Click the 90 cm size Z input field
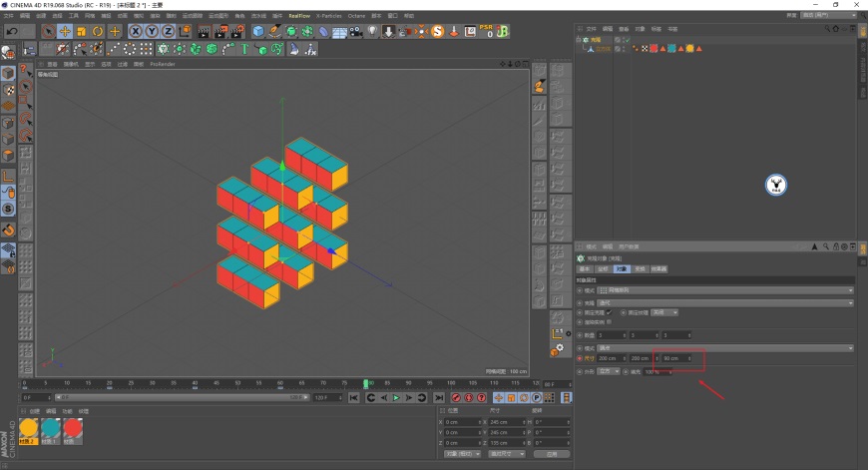 (x=676, y=358)
